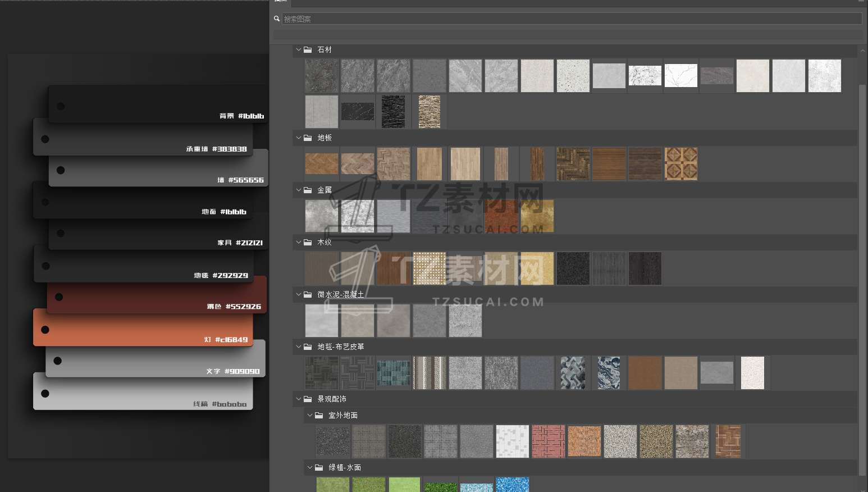Click the orange 灯 #c16849 color card
Image resolution: width=868 pixels, height=492 pixels.
(x=143, y=329)
